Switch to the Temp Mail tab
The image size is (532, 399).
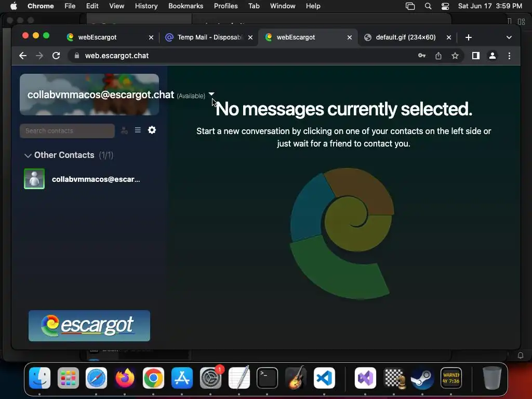point(210,37)
